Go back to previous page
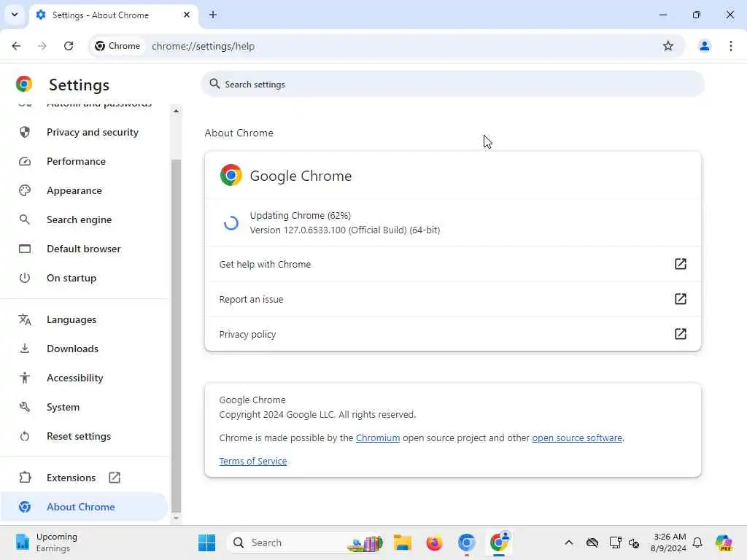The image size is (747, 560). tap(16, 46)
